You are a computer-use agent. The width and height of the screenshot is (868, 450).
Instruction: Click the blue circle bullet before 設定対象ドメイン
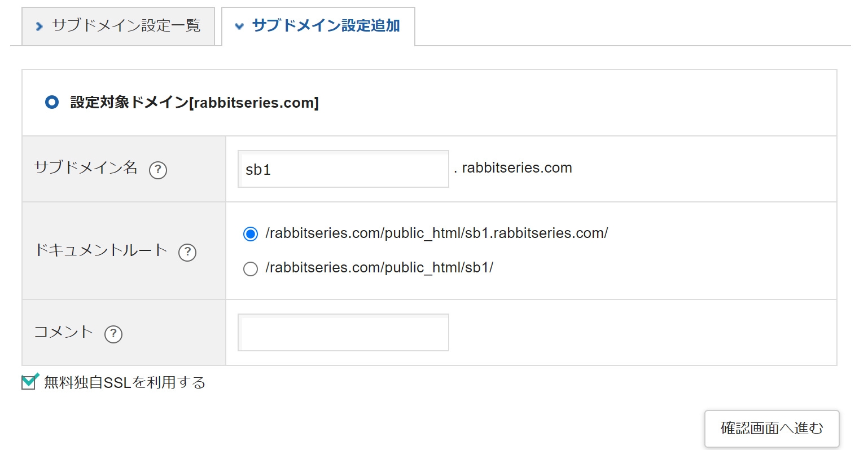click(52, 103)
